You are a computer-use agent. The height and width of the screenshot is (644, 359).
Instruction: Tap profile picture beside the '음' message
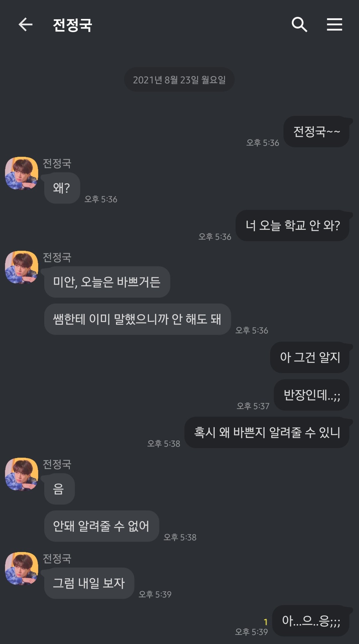tap(22, 474)
